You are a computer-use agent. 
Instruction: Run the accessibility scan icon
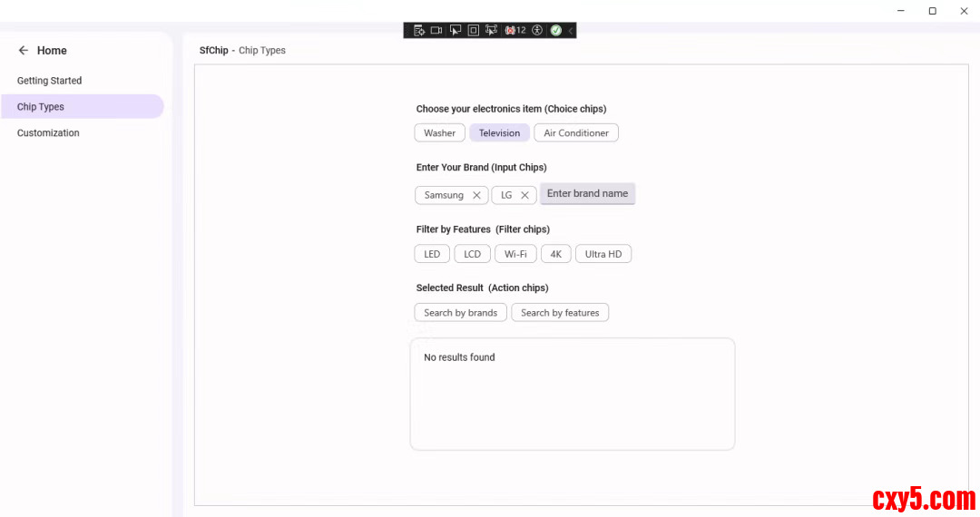point(537,30)
